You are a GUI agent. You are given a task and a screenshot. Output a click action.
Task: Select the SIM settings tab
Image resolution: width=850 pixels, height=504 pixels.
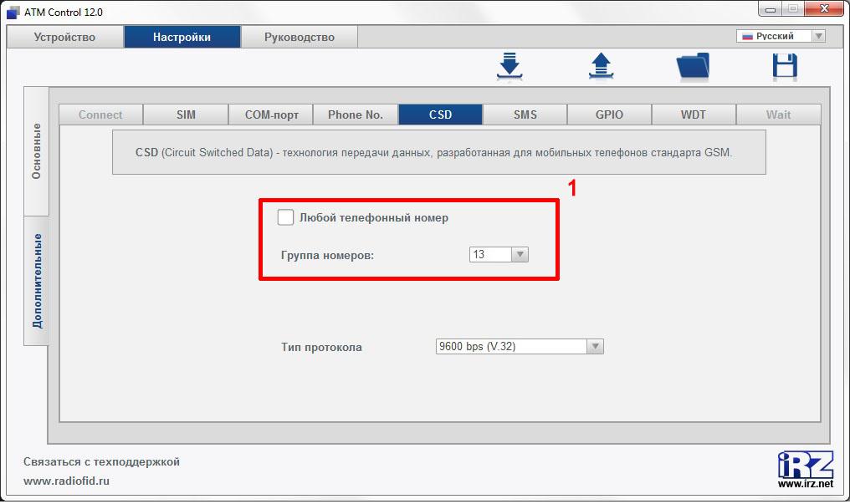pos(186,115)
